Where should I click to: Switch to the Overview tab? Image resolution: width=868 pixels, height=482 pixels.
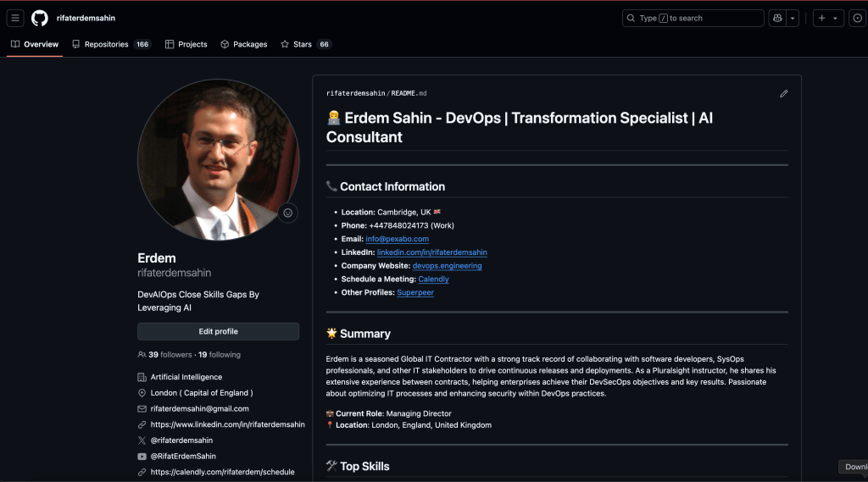(x=34, y=44)
